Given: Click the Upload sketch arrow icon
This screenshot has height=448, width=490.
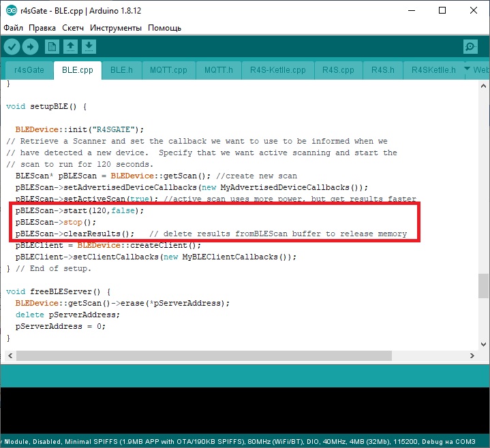Looking at the screenshot, I should tap(31, 46).
